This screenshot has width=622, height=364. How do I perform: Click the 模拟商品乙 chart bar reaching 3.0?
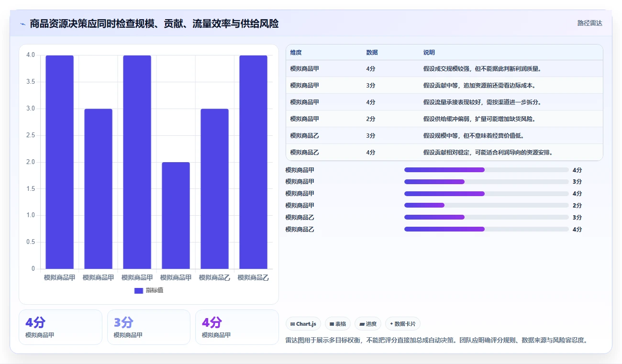(214, 189)
